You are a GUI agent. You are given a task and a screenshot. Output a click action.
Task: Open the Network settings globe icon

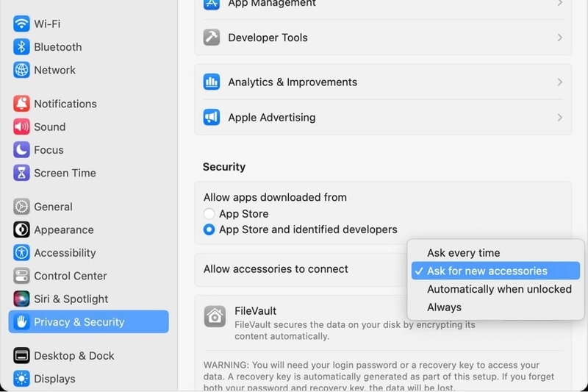[21, 70]
